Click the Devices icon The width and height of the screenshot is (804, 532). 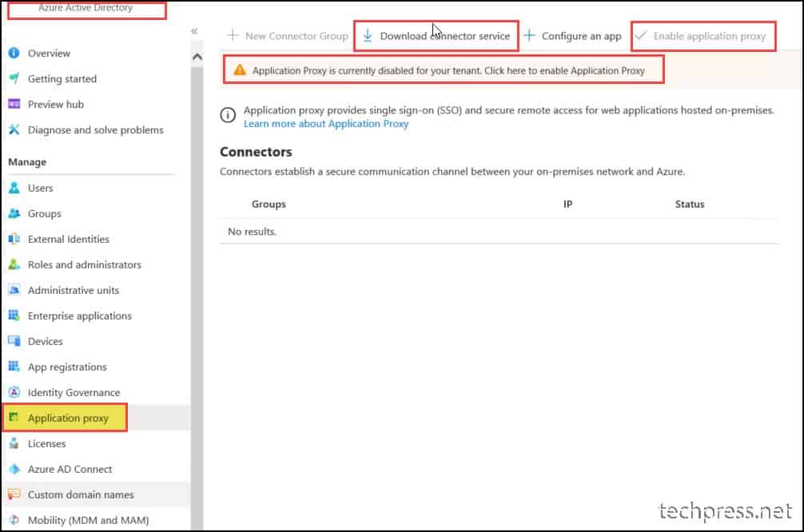pos(14,341)
